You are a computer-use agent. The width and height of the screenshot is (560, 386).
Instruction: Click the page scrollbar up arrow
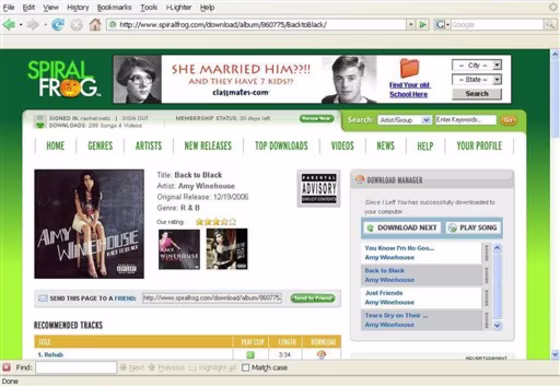(x=555, y=55)
